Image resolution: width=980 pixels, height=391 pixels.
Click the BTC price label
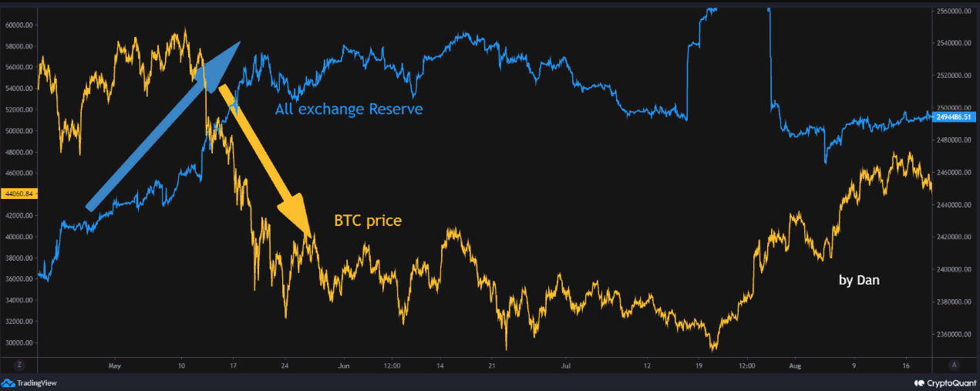[368, 221]
